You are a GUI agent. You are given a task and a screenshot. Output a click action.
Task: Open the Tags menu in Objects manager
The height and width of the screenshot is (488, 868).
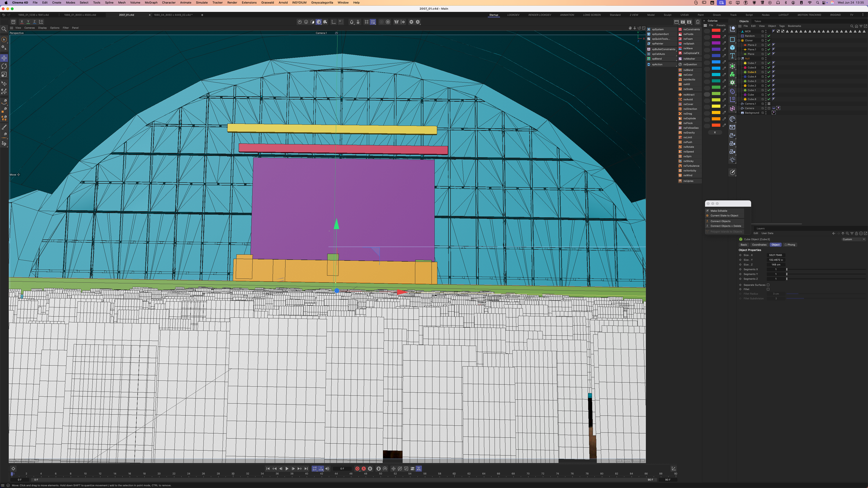(x=782, y=26)
